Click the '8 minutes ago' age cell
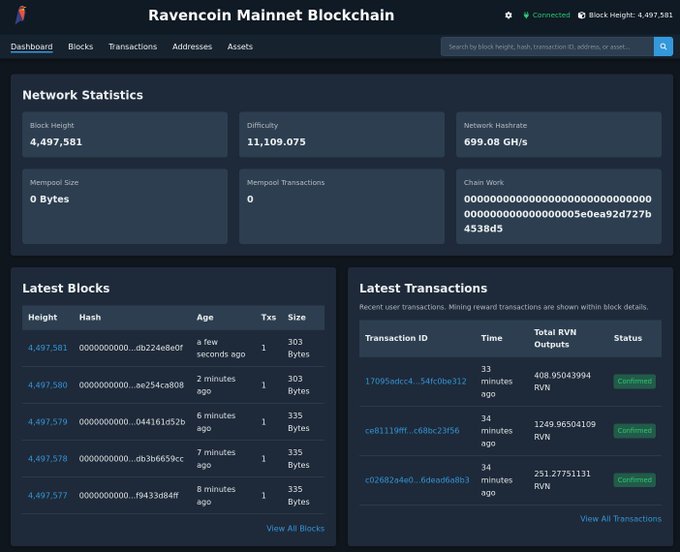 pyautogui.click(x=216, y=496)
